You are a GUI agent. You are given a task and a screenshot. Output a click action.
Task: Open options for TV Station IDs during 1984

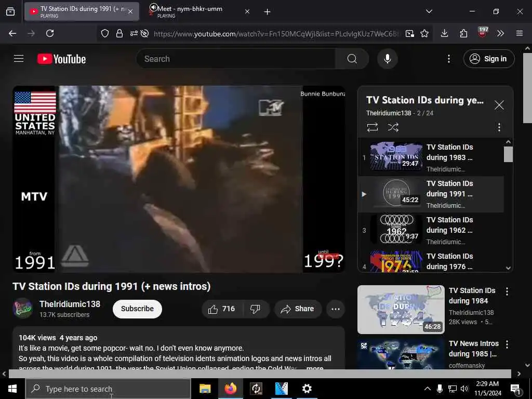507,291
